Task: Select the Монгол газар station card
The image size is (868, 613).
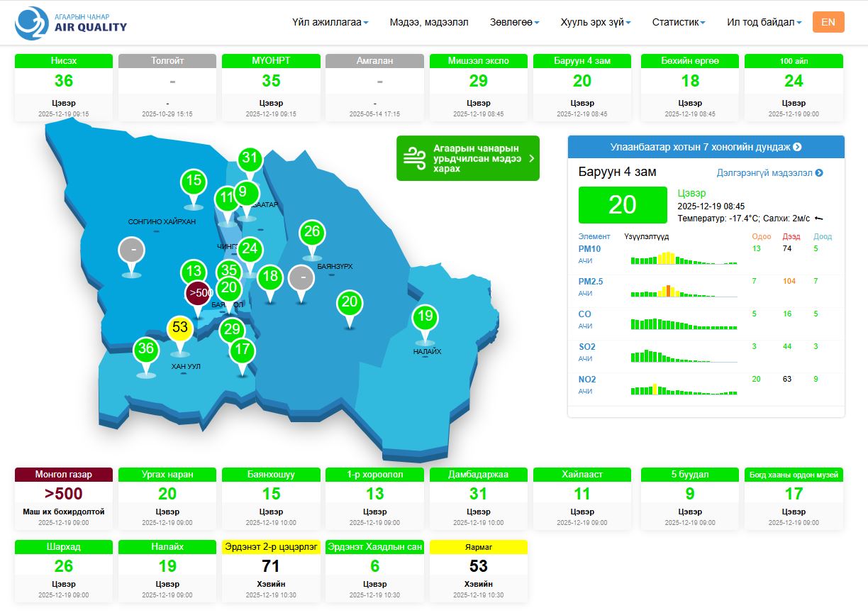Action: point(64,500)
